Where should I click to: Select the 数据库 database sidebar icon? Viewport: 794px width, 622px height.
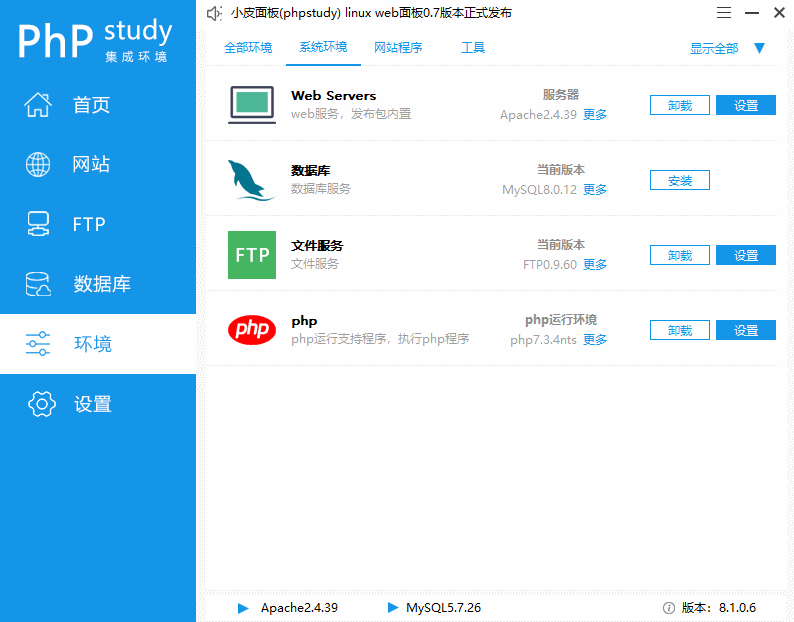pos(38,284)
